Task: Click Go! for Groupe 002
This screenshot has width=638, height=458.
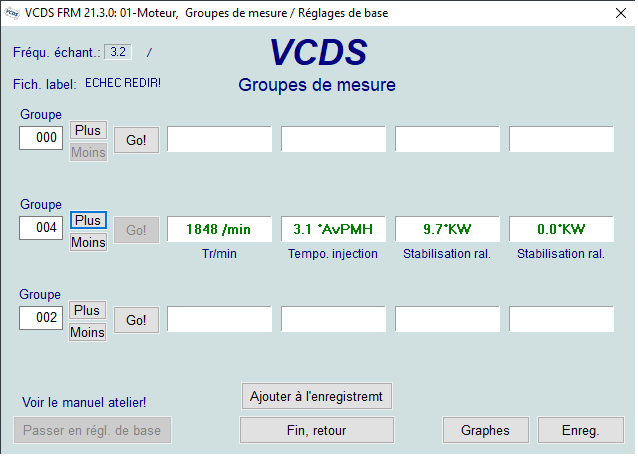Action: 136,320
